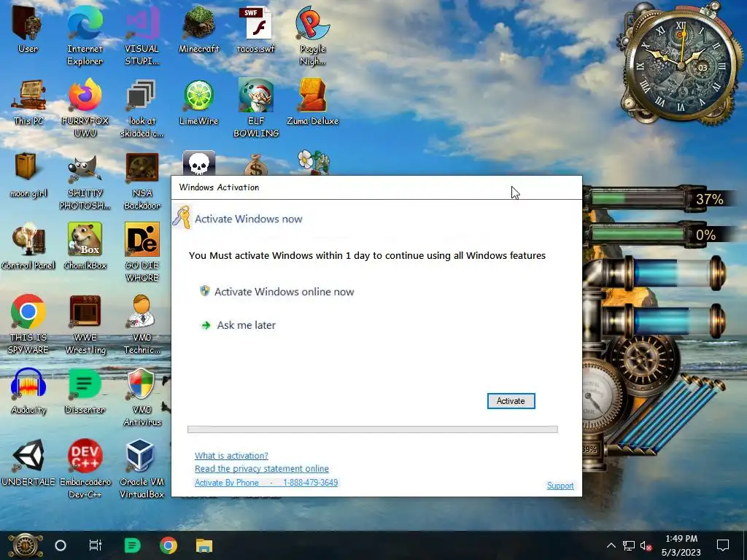747x560 pixels.
Task: Launch the THIS IS SPYWARE Chrome shortcut
Action: 28,324
